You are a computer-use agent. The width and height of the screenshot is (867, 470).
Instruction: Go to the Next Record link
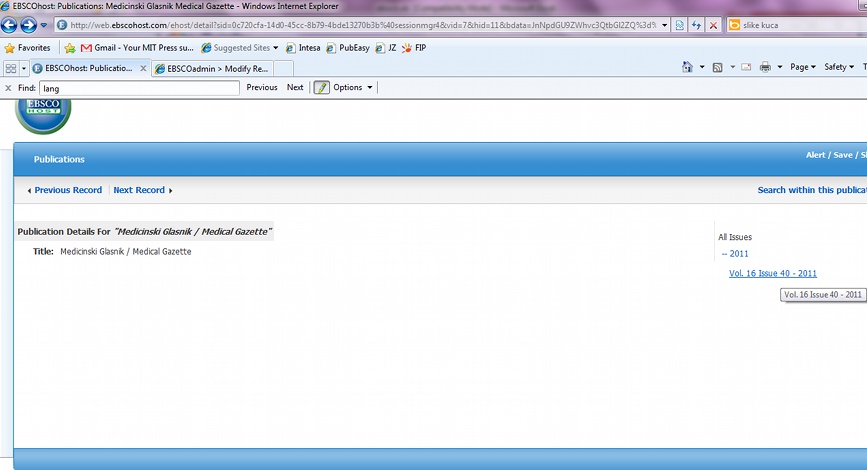(x=139, y=190)
